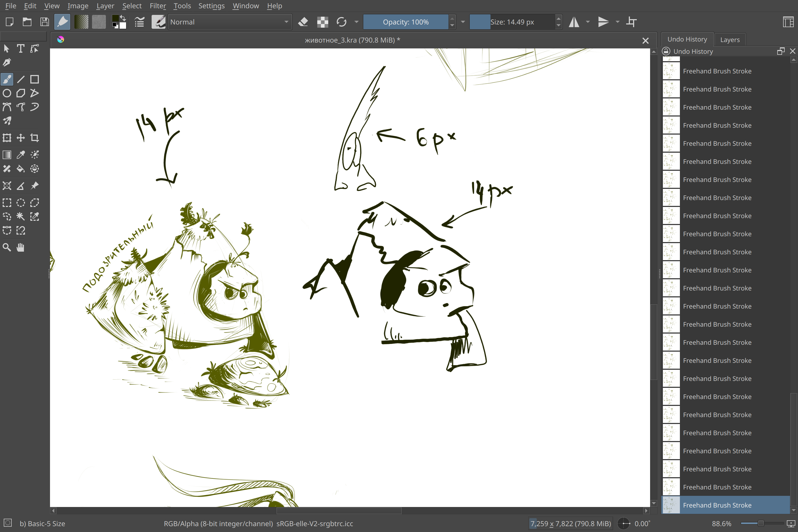Select the Crop tool
The height and width of the screenshot is (532, 798).
click(x=34, y=138)
